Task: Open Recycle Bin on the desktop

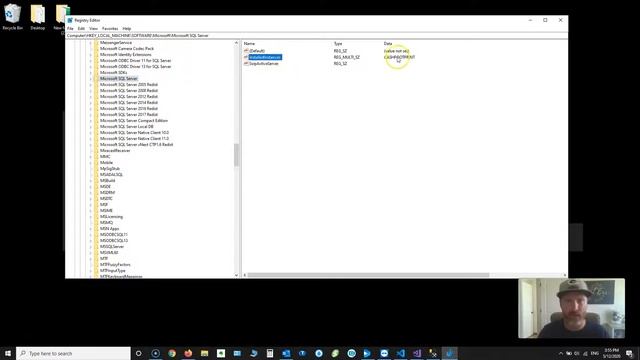Action: [13, 17]
